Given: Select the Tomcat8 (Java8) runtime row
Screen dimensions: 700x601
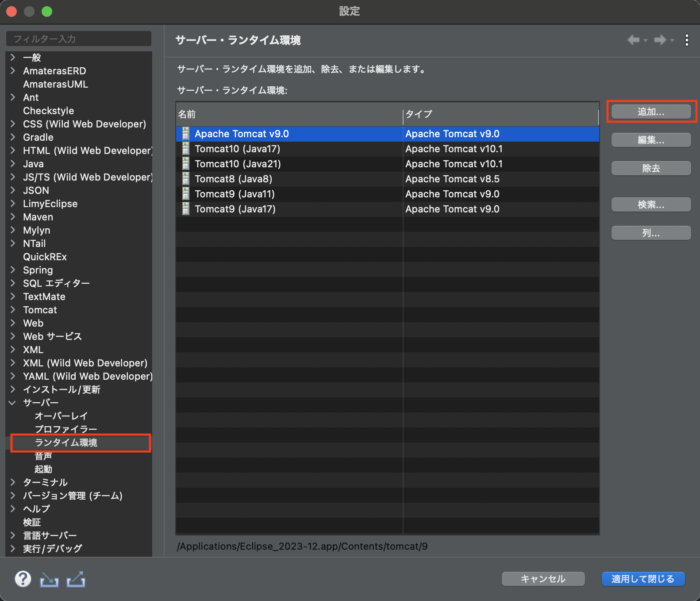Looking at the screenshot, I should click(388, 179).
